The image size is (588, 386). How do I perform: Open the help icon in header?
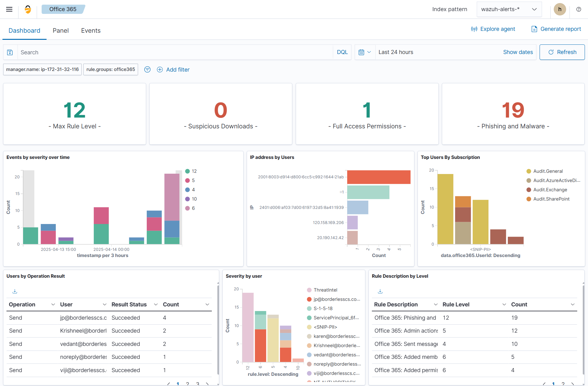click(x=579, y=9)
